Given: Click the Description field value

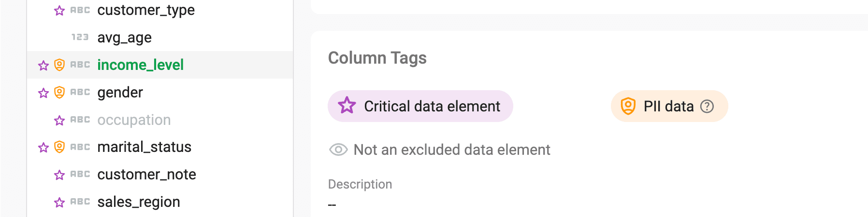Looking at the screenshot, I should coord(332,205).
